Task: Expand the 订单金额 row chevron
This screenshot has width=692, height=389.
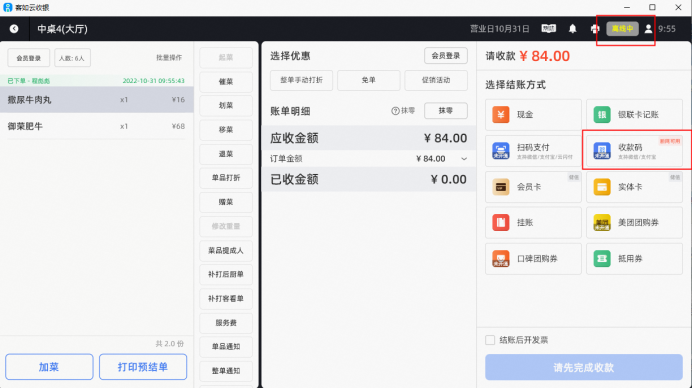Action: click(x=464, y=159)
